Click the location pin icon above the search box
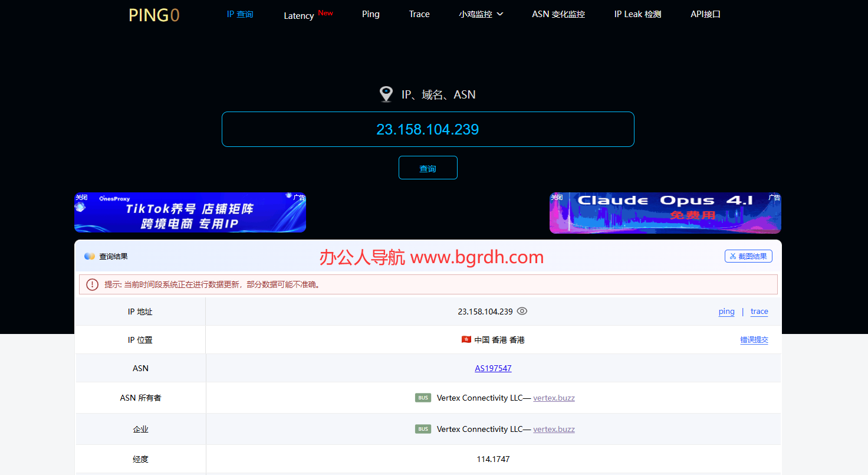The width and height of the screenshot is (868, 475). (x=386, y=94)
